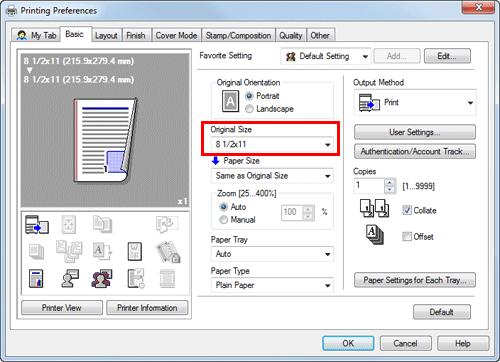500x362 pixels.
Task: Click the document page preview thumbnail
Action: (x=105, y=140)
